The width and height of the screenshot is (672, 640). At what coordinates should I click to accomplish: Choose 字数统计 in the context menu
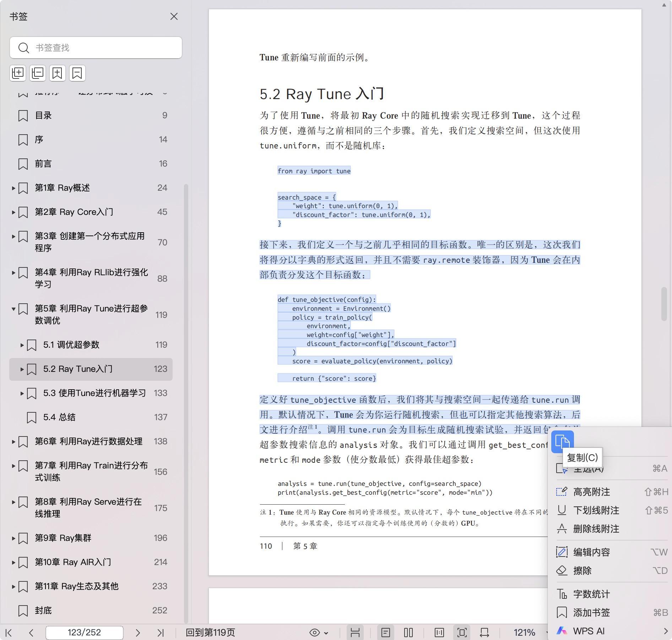tap(591, 594)
